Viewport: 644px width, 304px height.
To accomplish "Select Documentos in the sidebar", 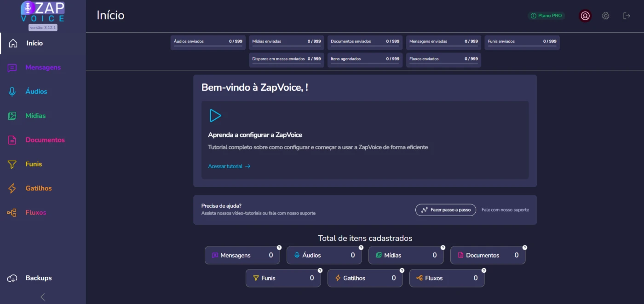I will 43,140.
